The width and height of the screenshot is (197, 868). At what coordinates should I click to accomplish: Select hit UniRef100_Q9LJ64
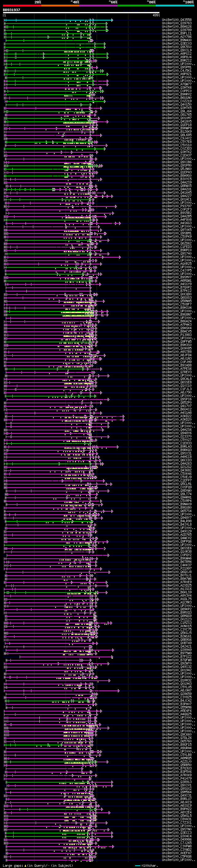(x=177, y=111)
